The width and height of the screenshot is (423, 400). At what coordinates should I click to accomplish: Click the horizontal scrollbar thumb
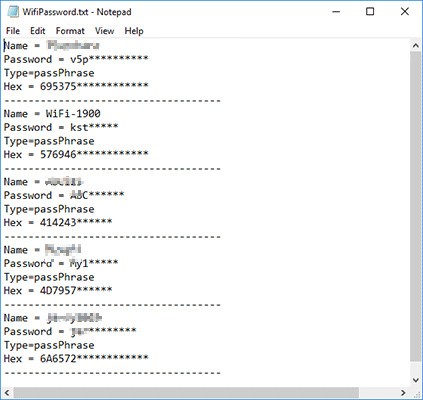186,393
